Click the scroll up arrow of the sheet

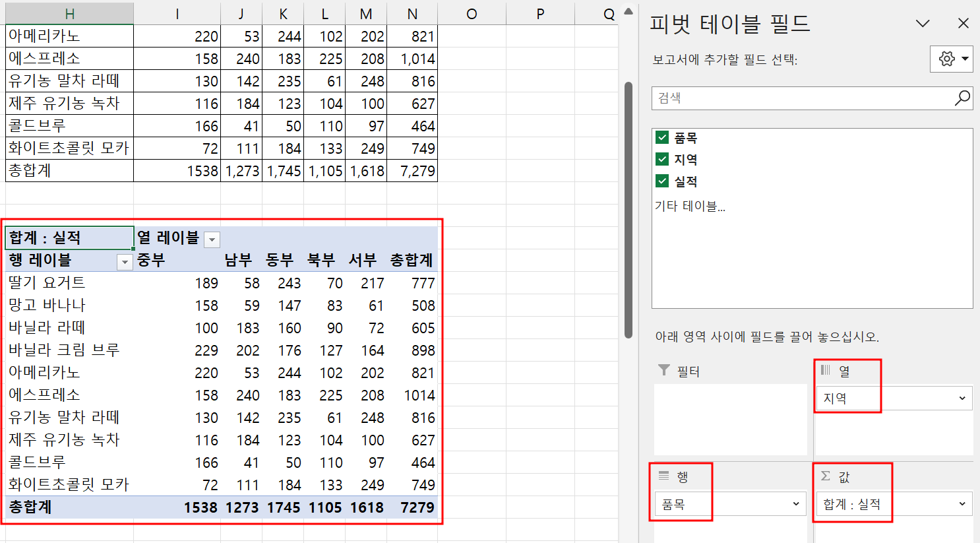pos(628,11)
